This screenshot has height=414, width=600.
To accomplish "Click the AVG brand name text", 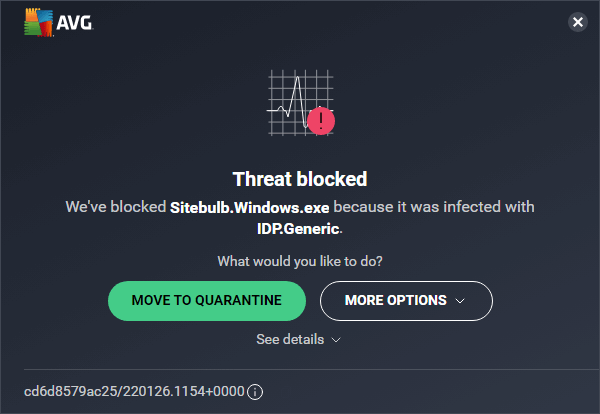I will pos(75,23).
